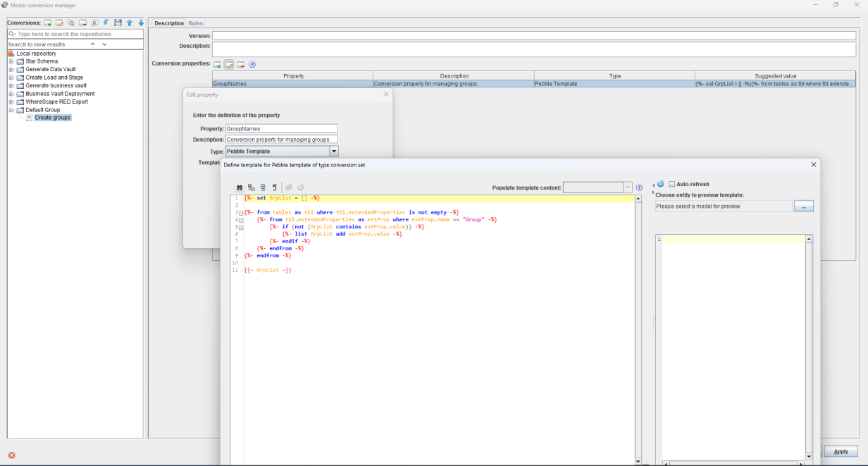Viewport: 868px width, 466px height.
Task: Select the Description tab
Action: (x=169, y=23)
